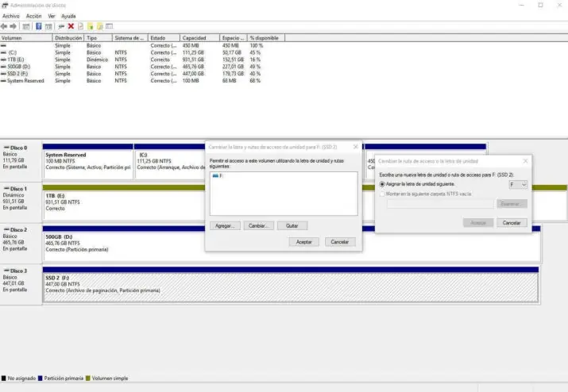Sort by the Distribución column header

[x=68, y=37]
